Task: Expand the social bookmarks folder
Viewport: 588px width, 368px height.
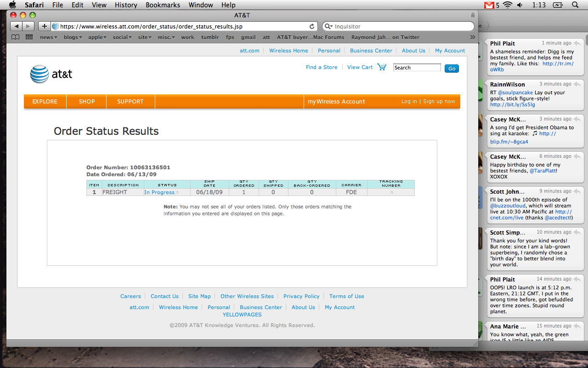Action: pyautogui.click(x=122, y=37)
